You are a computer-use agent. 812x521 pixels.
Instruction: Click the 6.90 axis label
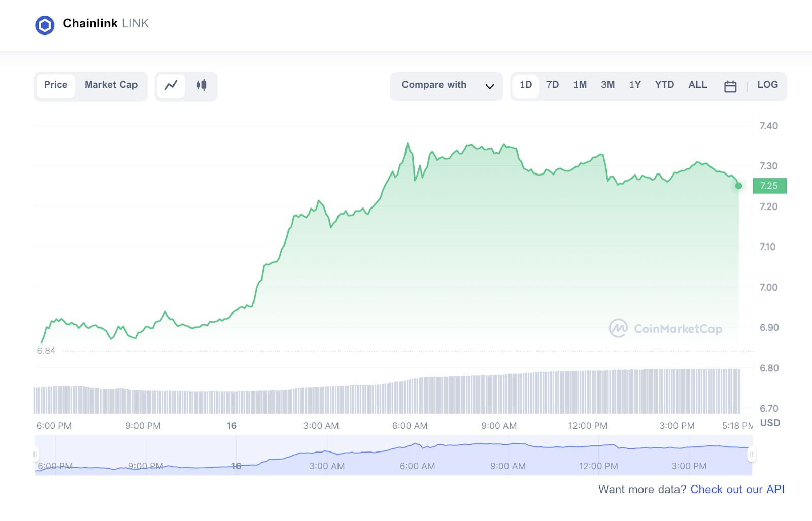[x=769, y=328]
